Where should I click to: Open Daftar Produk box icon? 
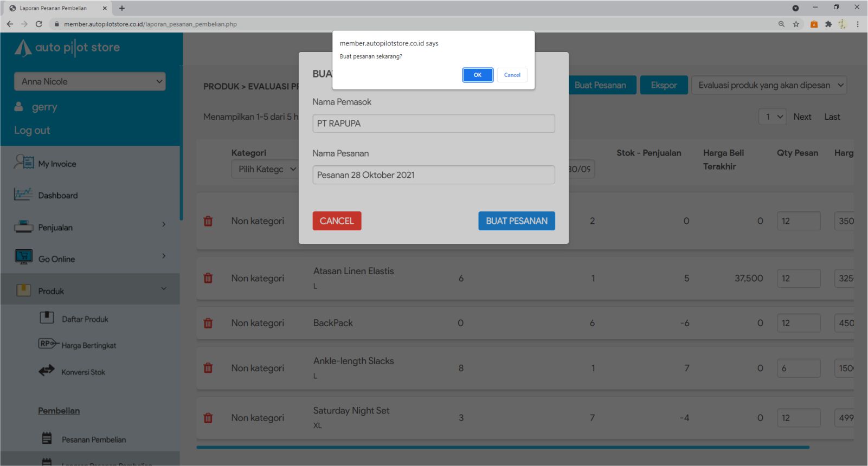[x=47, y=318]
